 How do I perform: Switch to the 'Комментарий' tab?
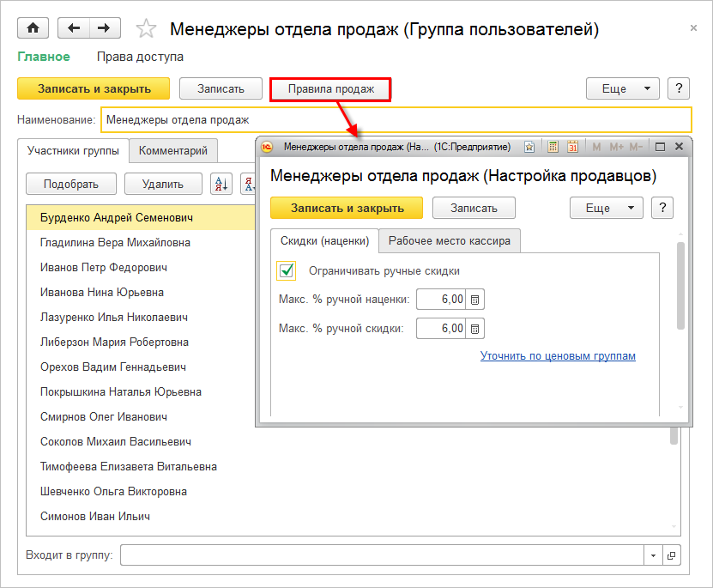coord(173,151)
